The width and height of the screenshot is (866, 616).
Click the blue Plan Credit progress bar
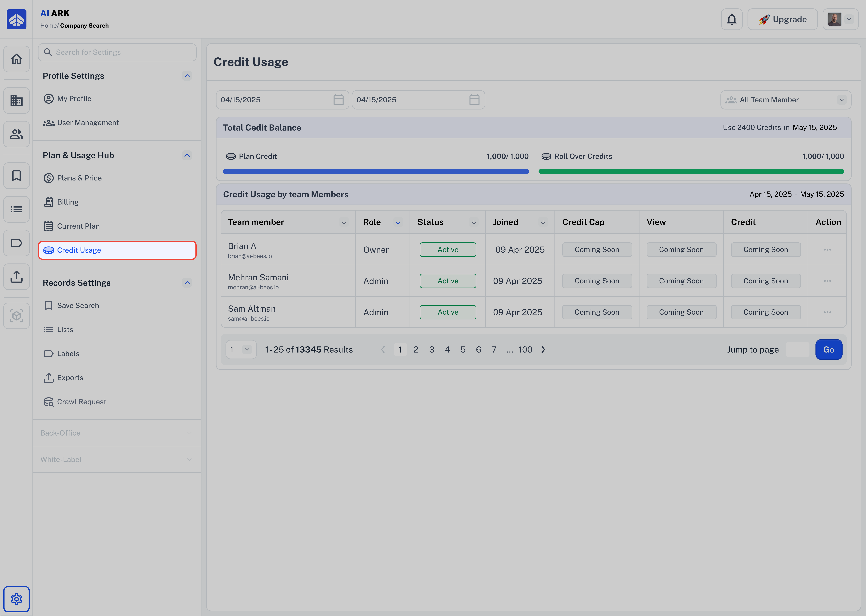pos(376,171)
